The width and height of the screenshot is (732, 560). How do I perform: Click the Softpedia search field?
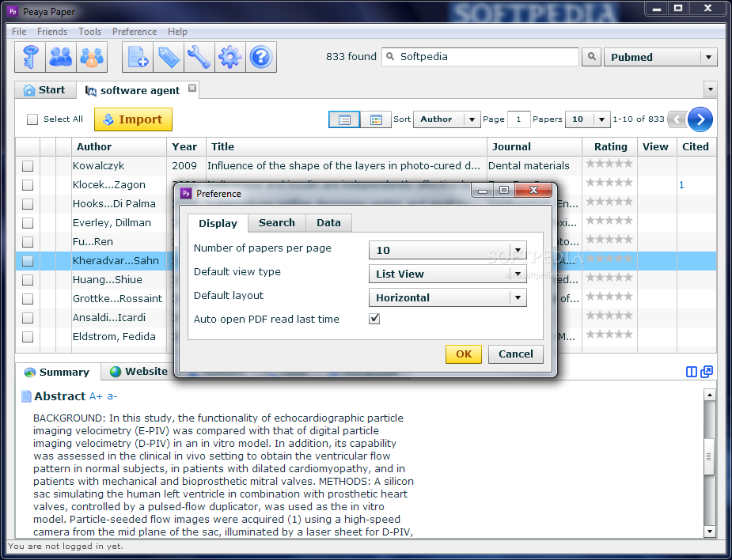tap(480, 56)
